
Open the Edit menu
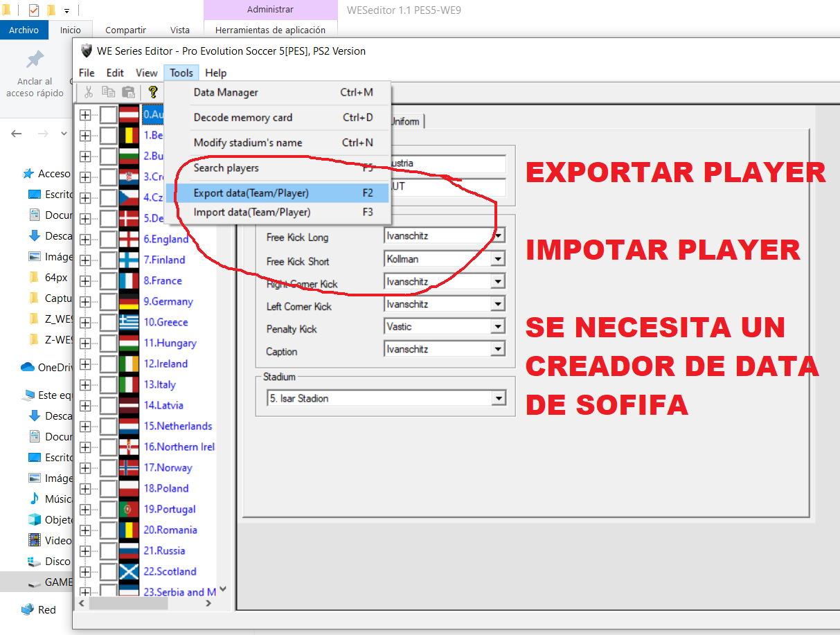[115, 73]
